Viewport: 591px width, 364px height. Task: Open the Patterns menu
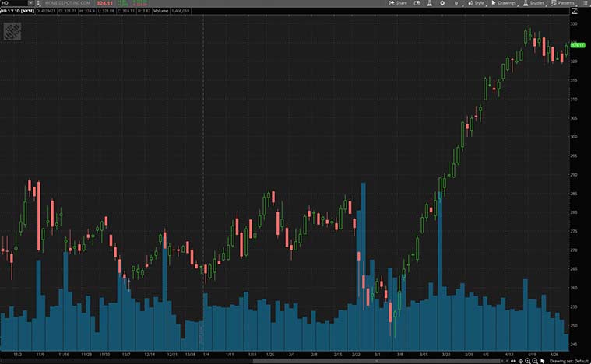click(563, 3)
